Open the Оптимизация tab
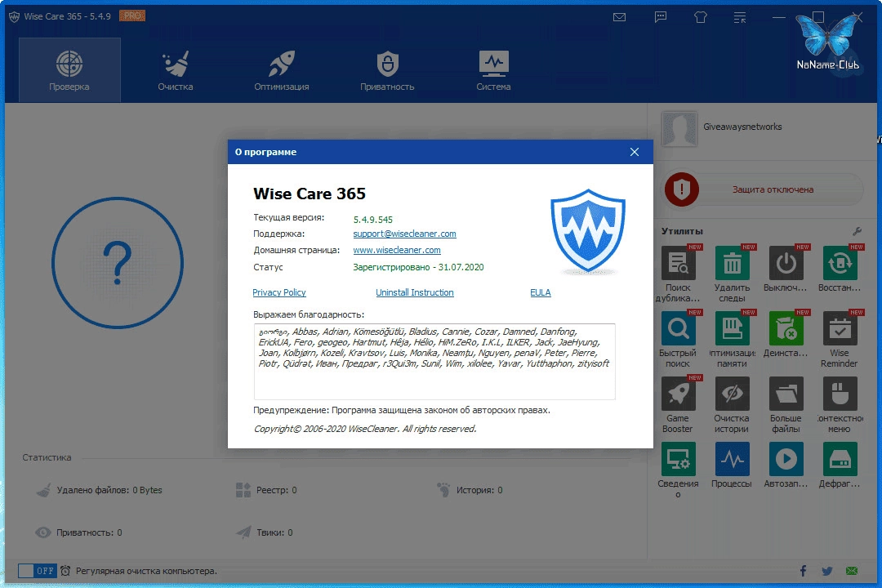The image size is (882, 588). (281, 69)
